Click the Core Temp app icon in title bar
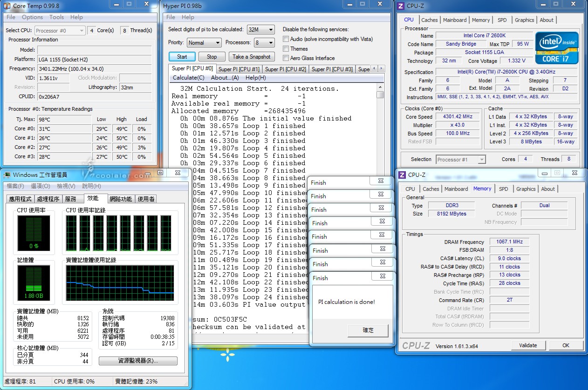 tap(7, 6)
